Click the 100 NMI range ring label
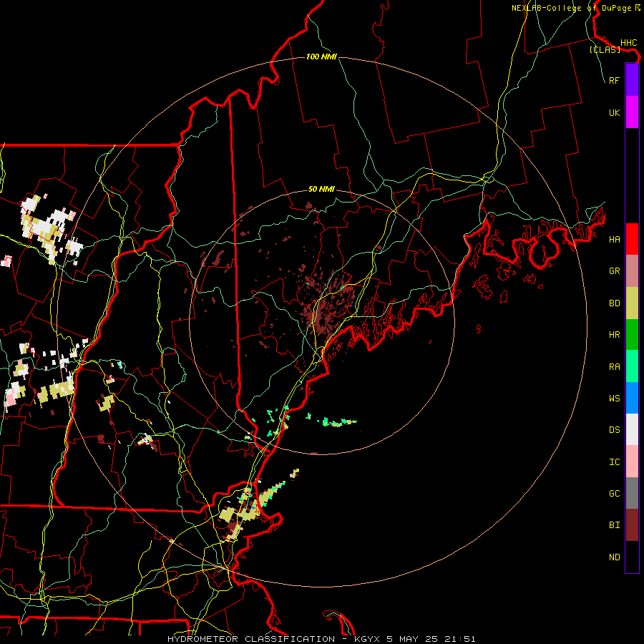Image resolution: width=644 pixels, height=644 pixels. click(x=321, y=57)
